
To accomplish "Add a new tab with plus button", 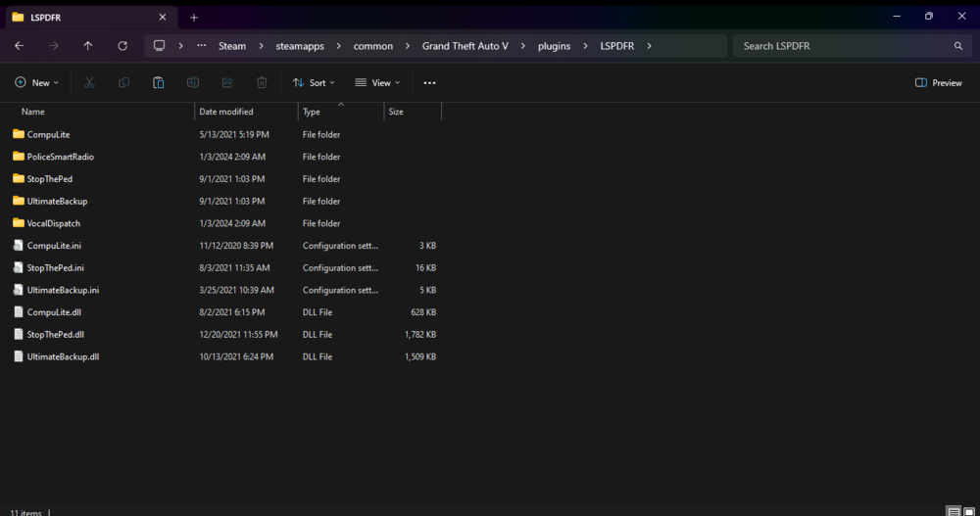I will tap(194, 18).
